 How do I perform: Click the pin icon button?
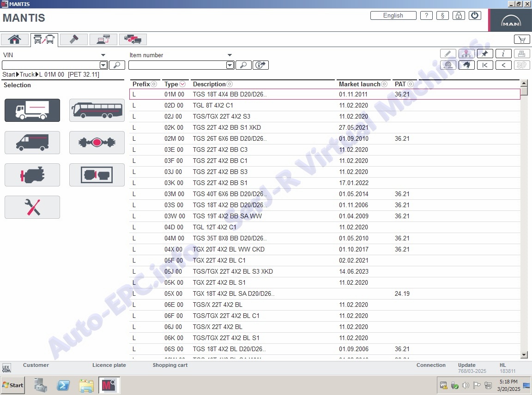tap(485, 54)
